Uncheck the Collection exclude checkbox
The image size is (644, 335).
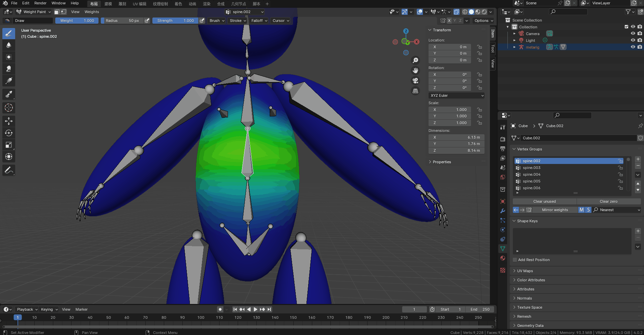click(x=626, y=27)
